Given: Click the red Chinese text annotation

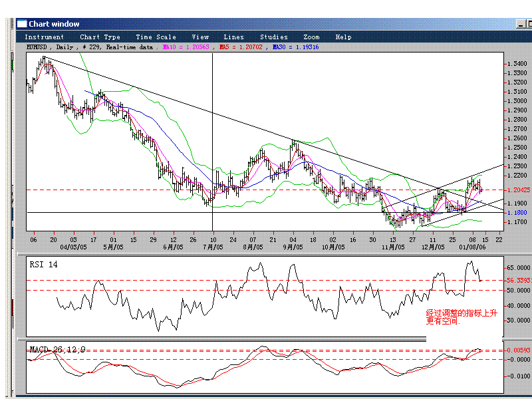Looking at the screenshot, I should (x=461, y=316).
